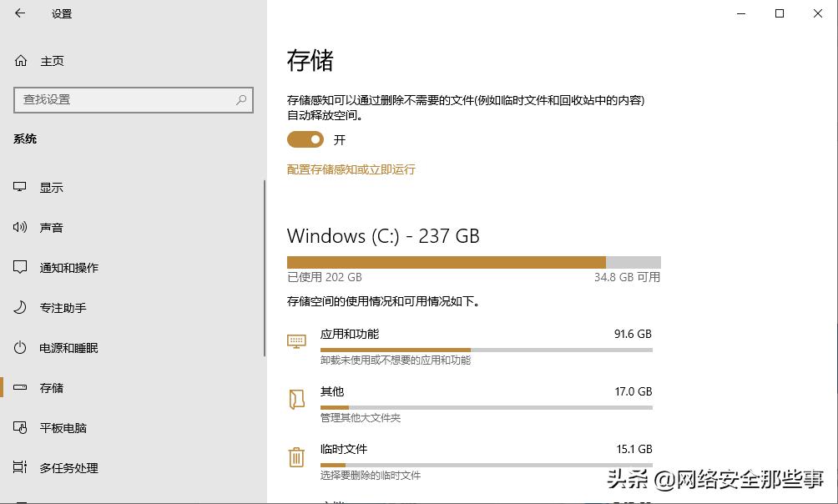
Task: Select the 临时文件 trash bin icon
Action: coord(296,456)
